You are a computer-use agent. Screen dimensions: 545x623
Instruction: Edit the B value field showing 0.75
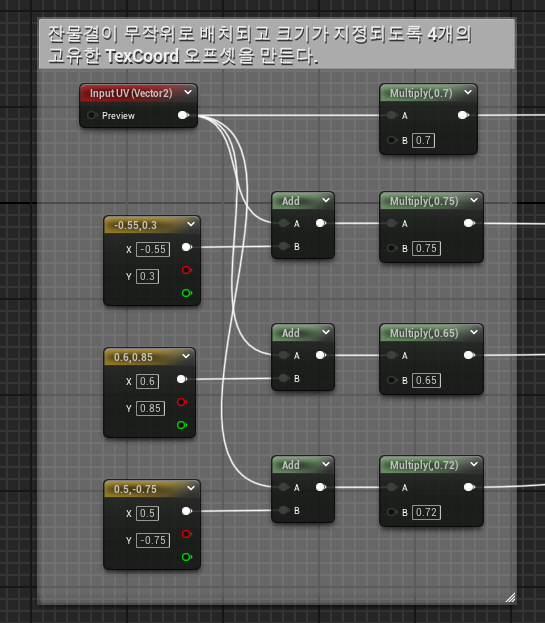(426, 248)
